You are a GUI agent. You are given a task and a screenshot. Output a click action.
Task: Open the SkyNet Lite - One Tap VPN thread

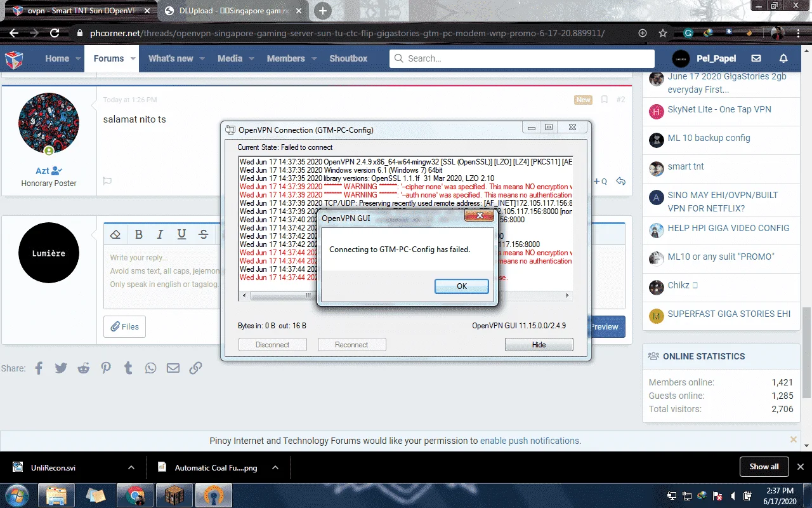click(x=719, y=109)
